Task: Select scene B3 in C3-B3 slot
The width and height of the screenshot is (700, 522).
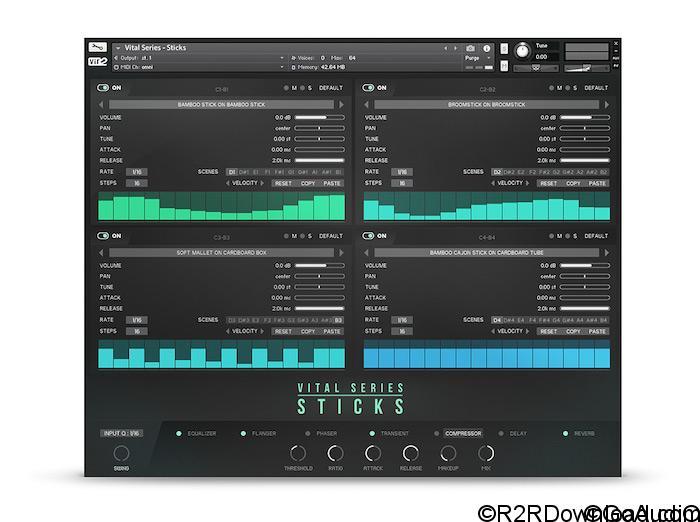Action: click(x=338, y=320)
